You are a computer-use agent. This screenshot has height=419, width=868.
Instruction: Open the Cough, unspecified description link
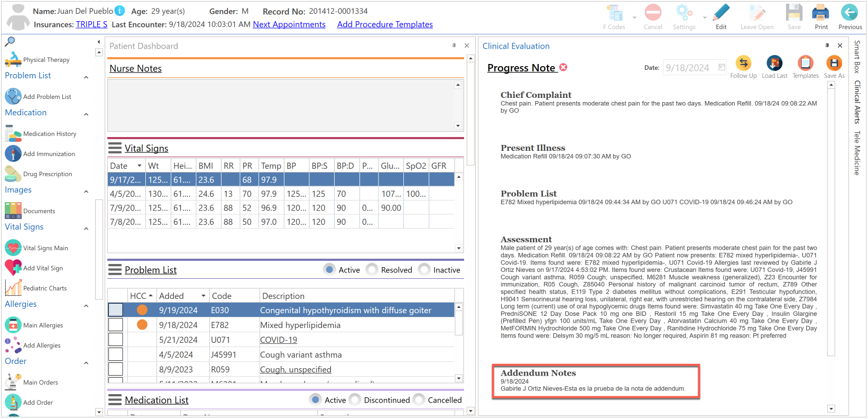[296, 369]
